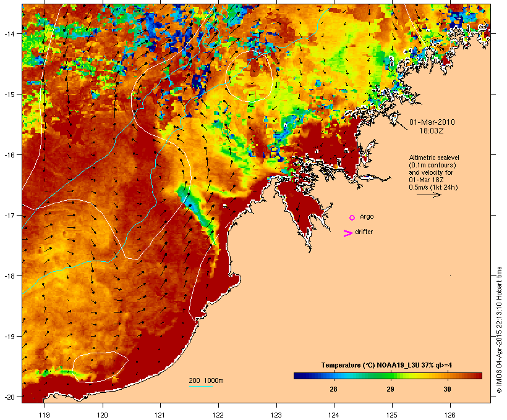Click the "01-Mar 18Z" text line
Image resolution: width=507 pixels, height=420 pixels.
(426, 180)
